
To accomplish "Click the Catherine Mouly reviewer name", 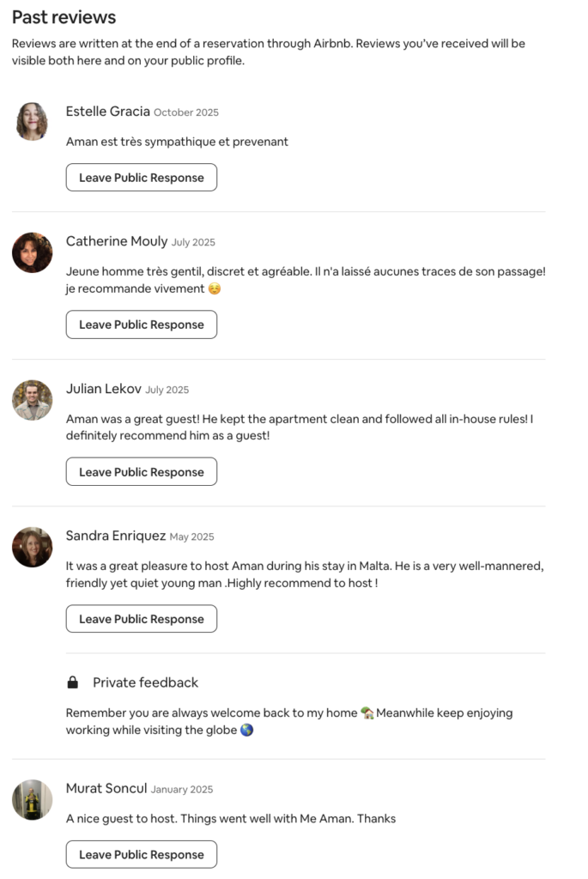I will click(117, 242).
